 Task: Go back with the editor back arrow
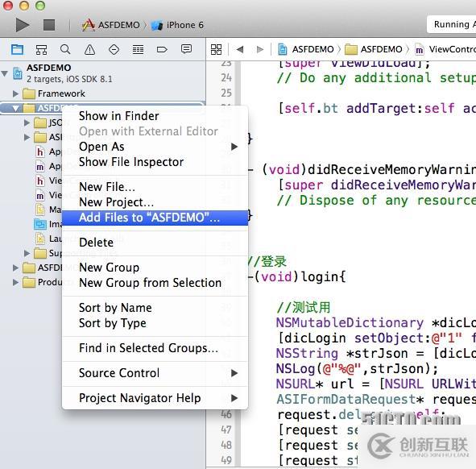(240, 49)
